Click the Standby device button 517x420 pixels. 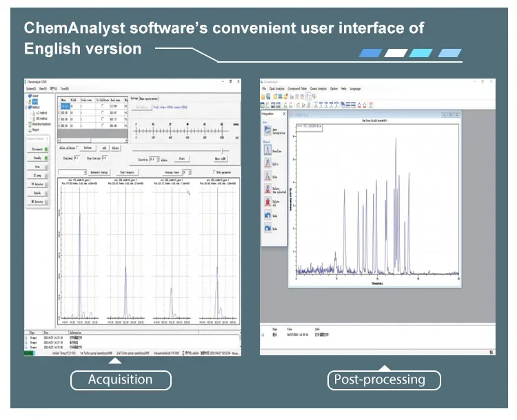point(38,158)
